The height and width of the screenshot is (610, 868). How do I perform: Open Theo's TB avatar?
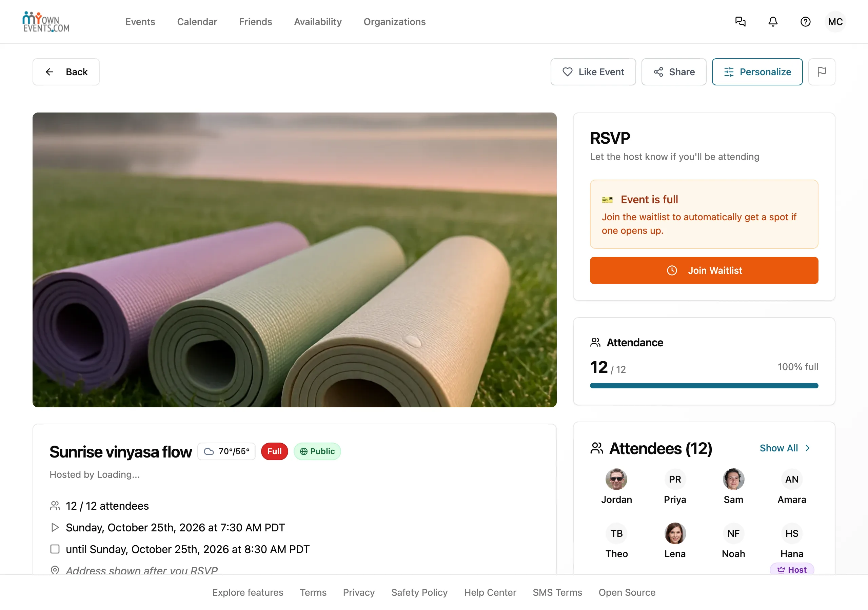616,533
